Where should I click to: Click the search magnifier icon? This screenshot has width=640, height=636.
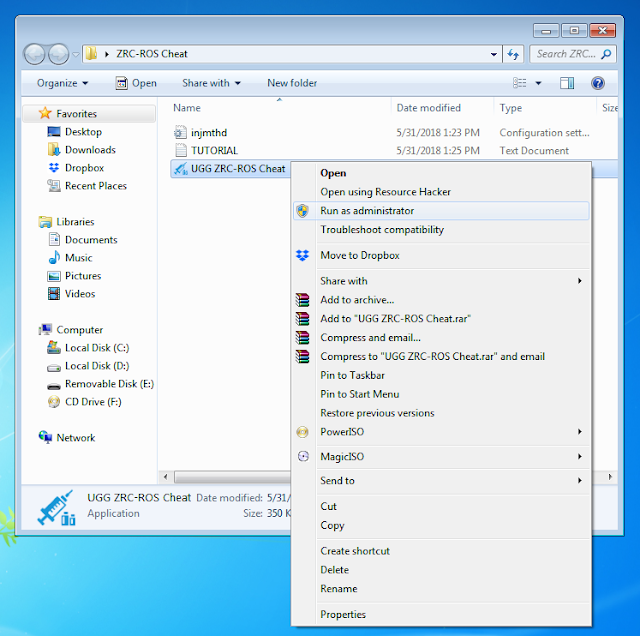(x=607, y=54)
